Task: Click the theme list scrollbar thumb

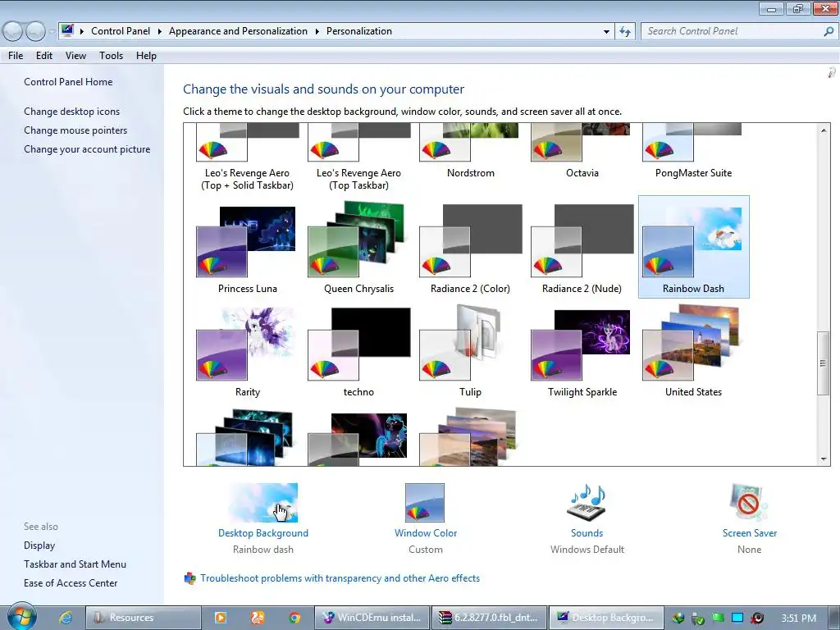Action: tap(823, 363)
